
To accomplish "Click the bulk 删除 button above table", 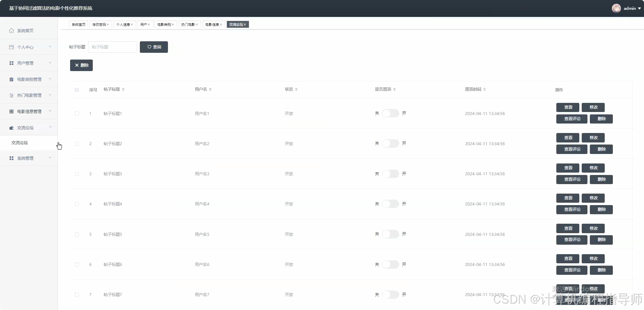I will [81, 65].
